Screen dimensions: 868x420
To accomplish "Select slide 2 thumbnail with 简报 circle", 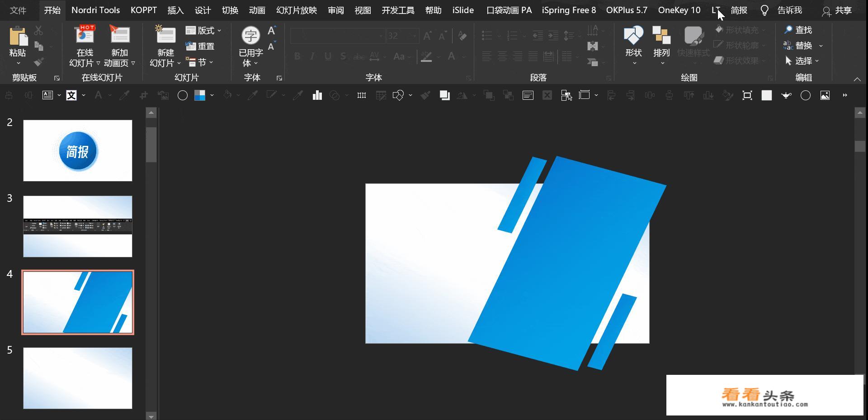I will pos(78,150).
